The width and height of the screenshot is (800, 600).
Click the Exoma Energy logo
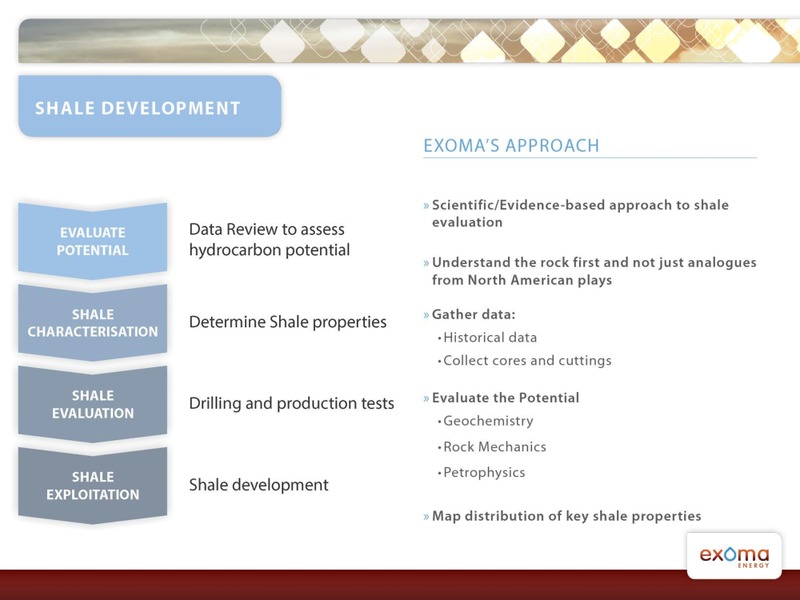(734, 556)
